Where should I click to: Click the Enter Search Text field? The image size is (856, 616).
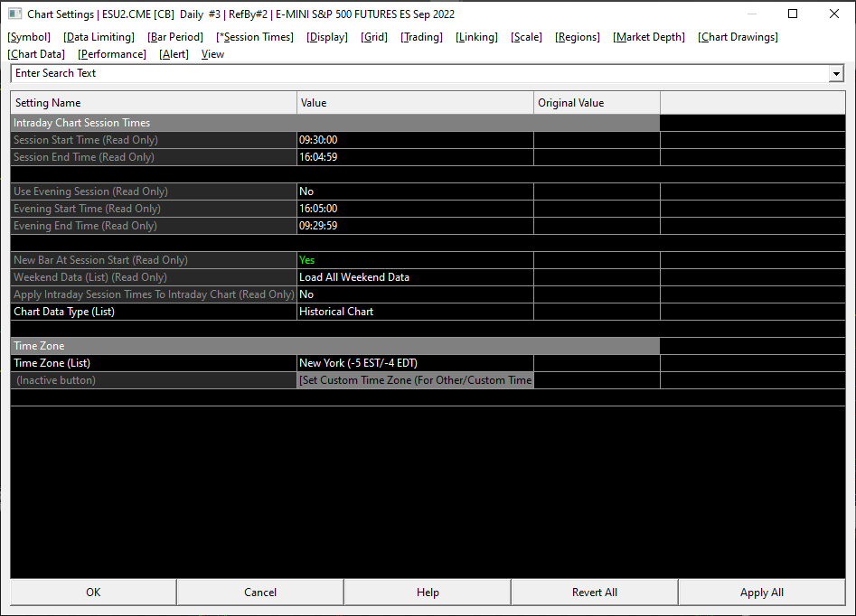click(x=419, y=73)
